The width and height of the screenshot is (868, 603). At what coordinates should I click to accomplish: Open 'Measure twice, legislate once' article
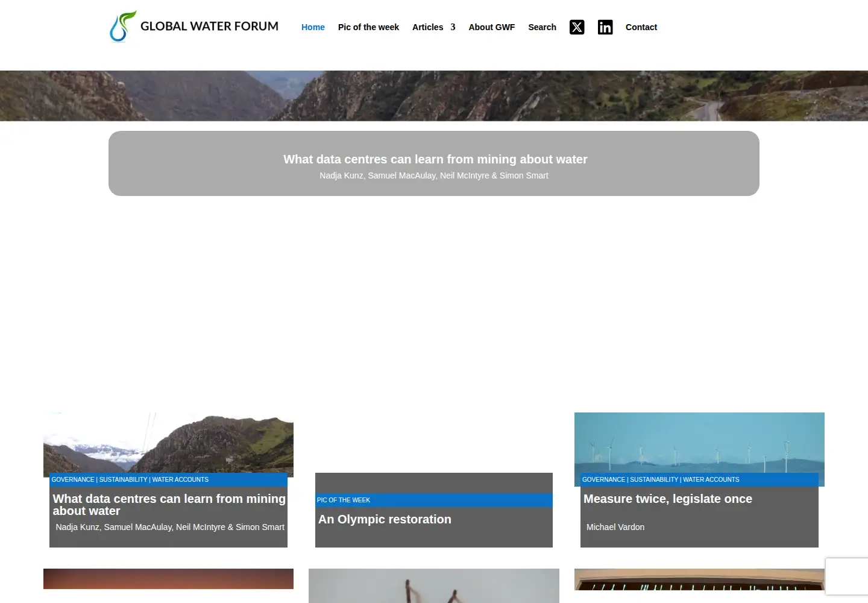668,499
